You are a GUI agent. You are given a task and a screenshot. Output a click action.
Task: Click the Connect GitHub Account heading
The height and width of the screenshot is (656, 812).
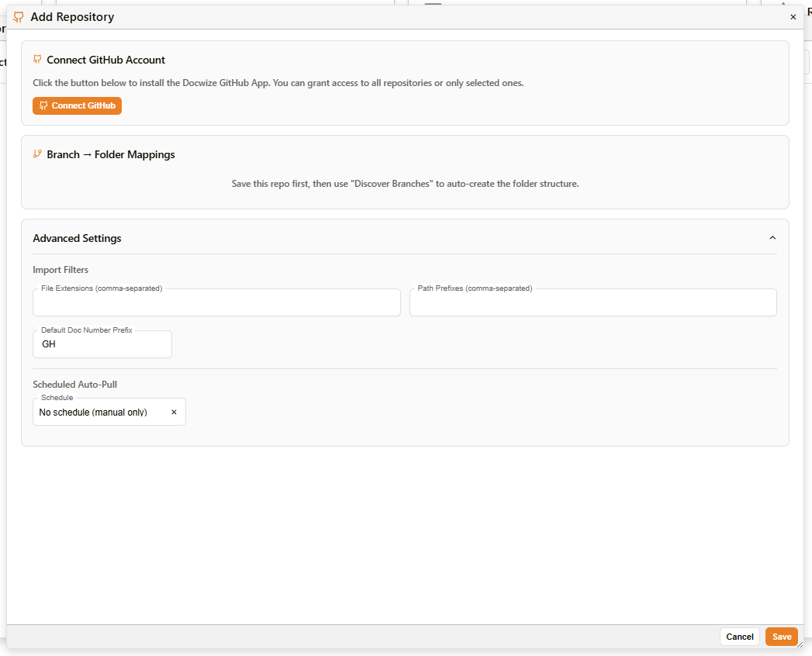(105, 60)
